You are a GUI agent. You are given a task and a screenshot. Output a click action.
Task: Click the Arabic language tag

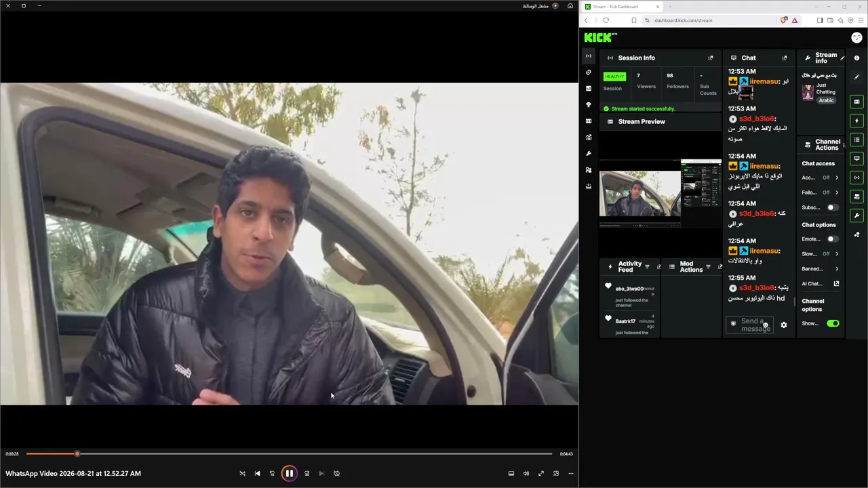[x=826, y=100]
